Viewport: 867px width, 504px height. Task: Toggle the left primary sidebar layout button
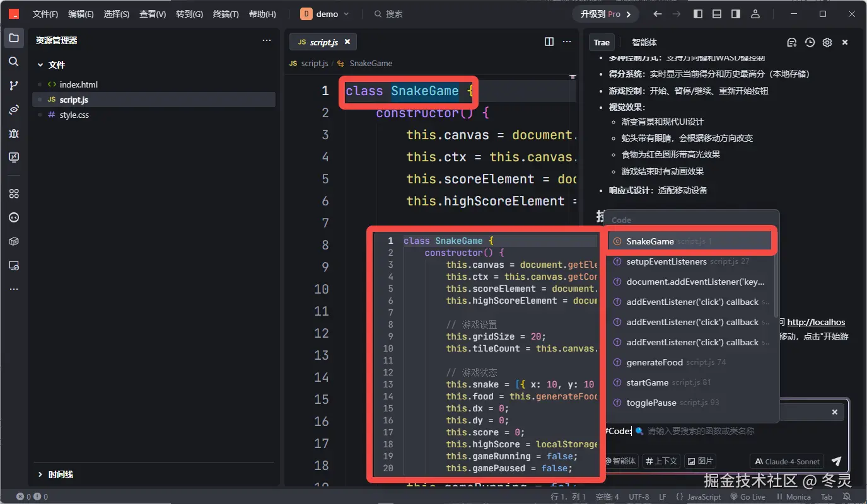coord(698,14)
